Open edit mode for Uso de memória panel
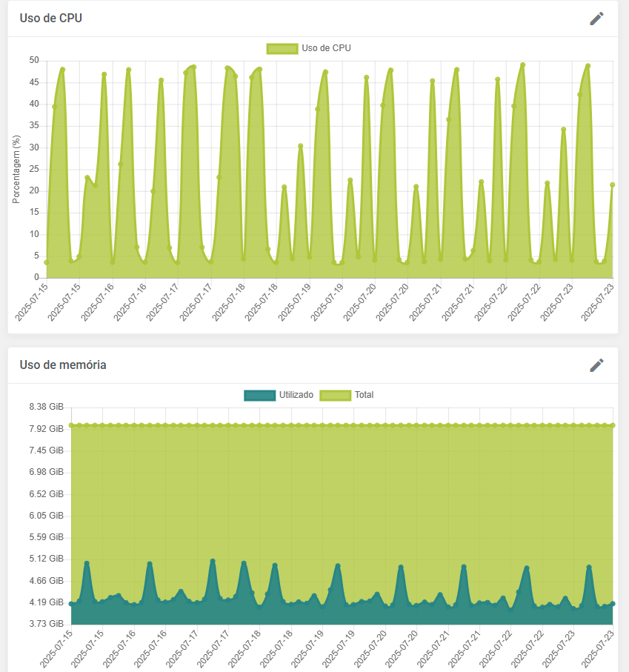Viewport: 629px width, 672px height. coord(596,365)
